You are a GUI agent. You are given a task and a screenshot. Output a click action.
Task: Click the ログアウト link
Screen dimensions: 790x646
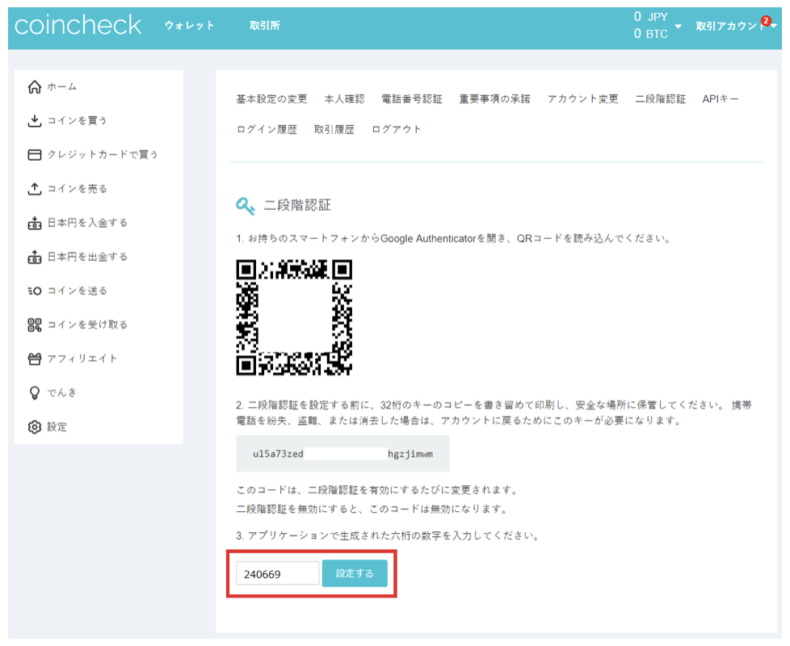pos(396,130)
